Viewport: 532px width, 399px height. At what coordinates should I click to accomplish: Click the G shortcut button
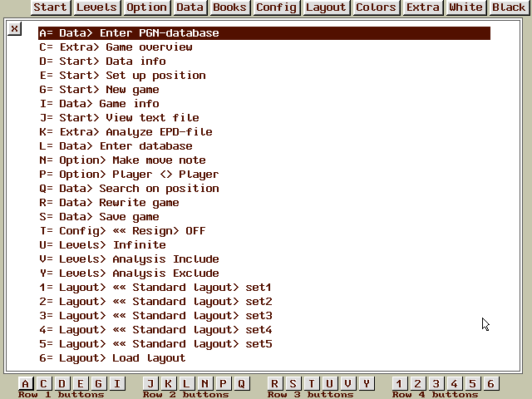(98, 383)
